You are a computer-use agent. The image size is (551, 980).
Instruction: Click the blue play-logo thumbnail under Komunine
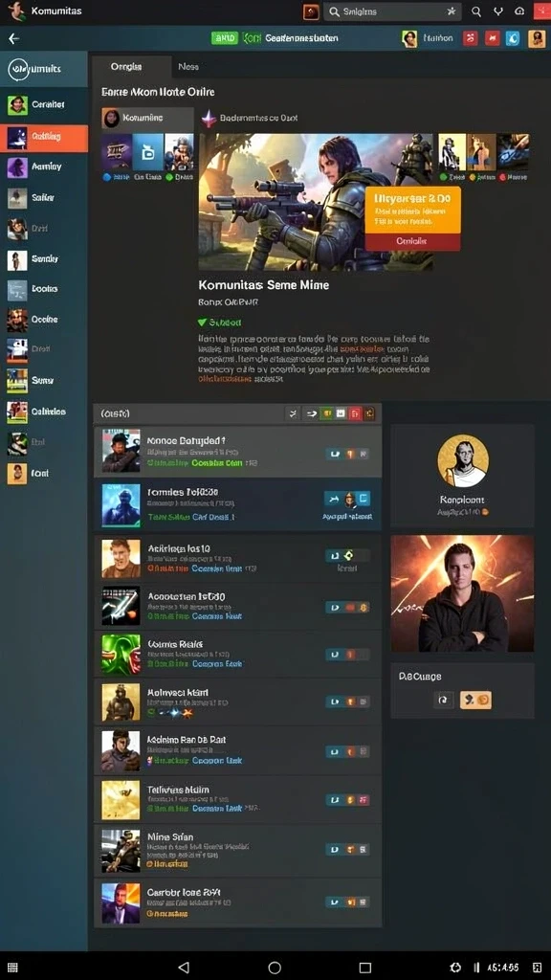147,152
